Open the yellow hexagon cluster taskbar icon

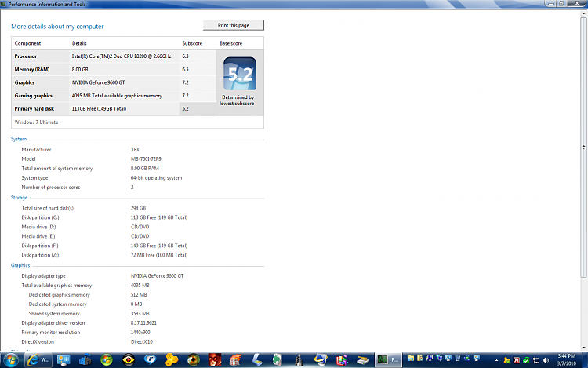172,360
